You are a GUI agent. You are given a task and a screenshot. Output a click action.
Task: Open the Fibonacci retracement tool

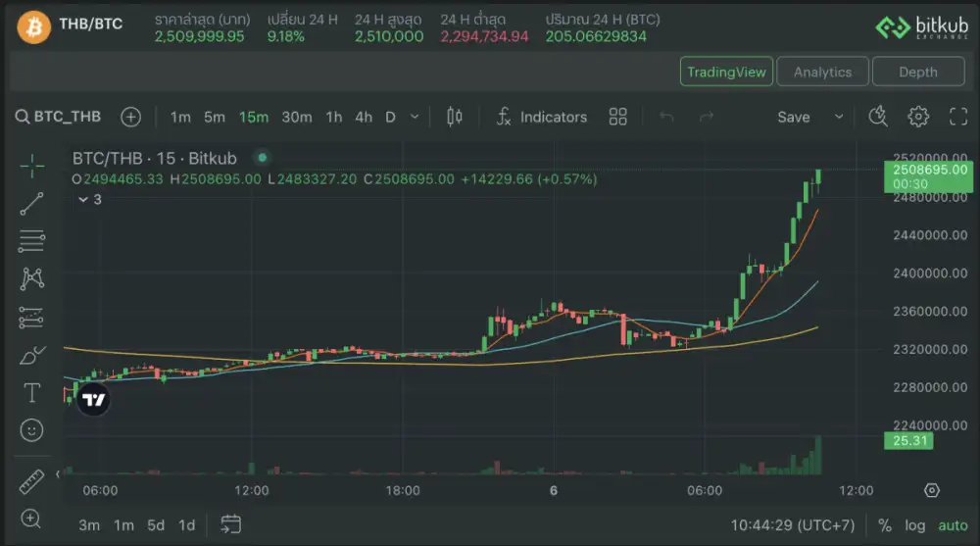32,239
